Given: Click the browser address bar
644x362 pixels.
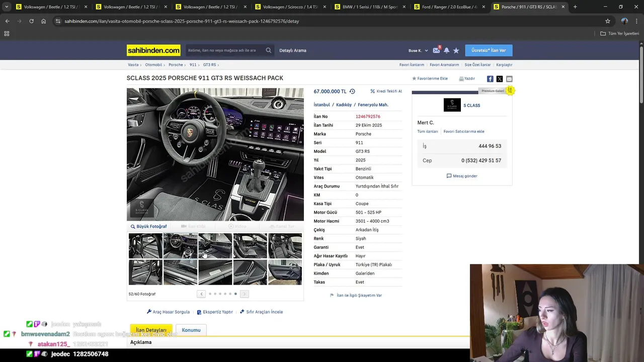Looking at the screenshot, I should [x=332, y=21].
